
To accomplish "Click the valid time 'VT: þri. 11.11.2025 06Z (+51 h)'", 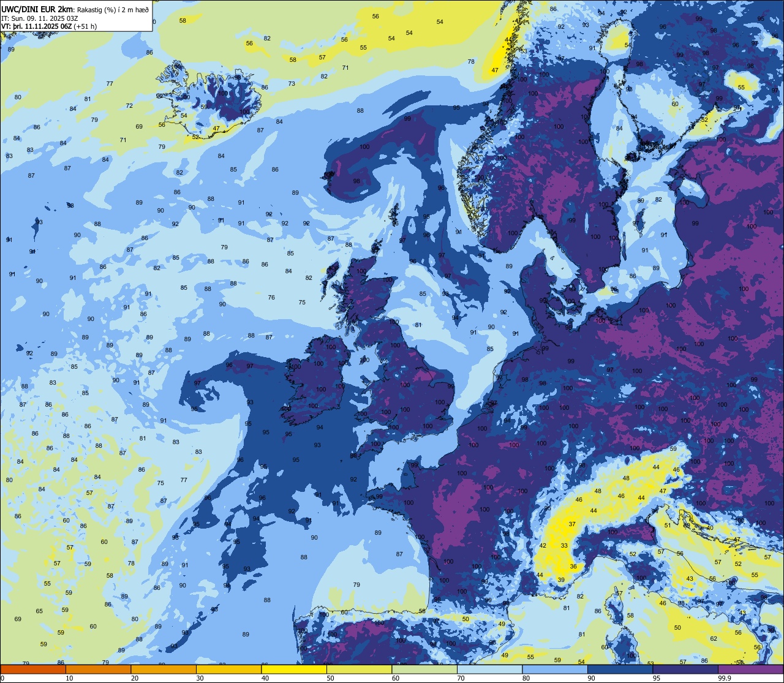I will pos(49,26).
